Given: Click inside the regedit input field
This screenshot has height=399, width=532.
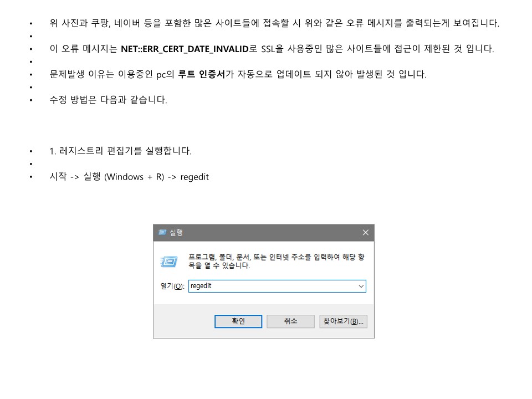Looking at the screenshot, I should point(273,286).
